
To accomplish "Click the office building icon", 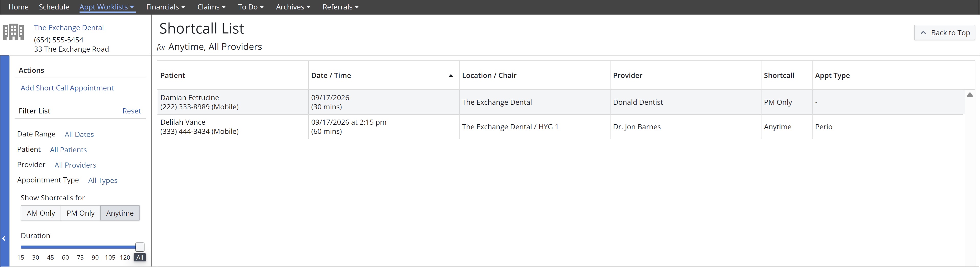I will (x=14, y=32).
